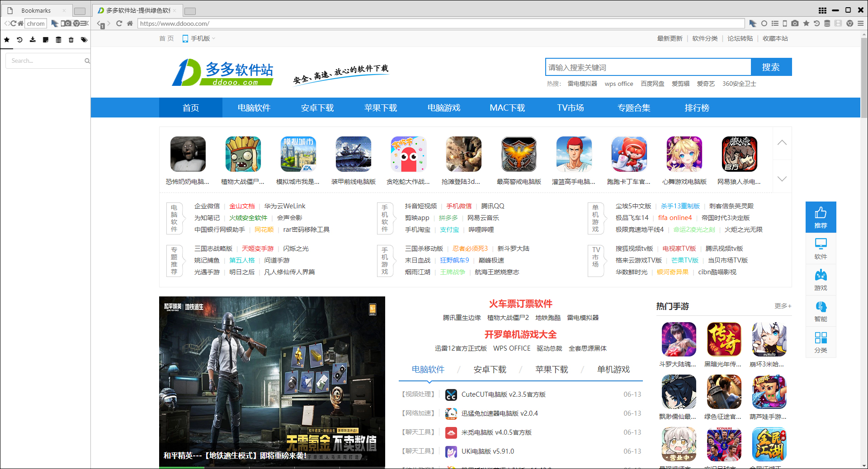Click the 收藏本站 link

tap(775, 39)
